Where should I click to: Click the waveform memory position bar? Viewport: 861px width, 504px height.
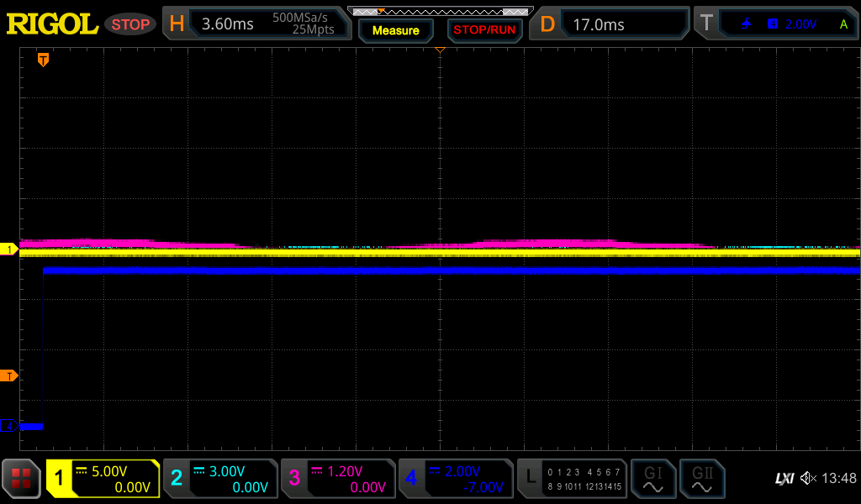click(439, 11)
